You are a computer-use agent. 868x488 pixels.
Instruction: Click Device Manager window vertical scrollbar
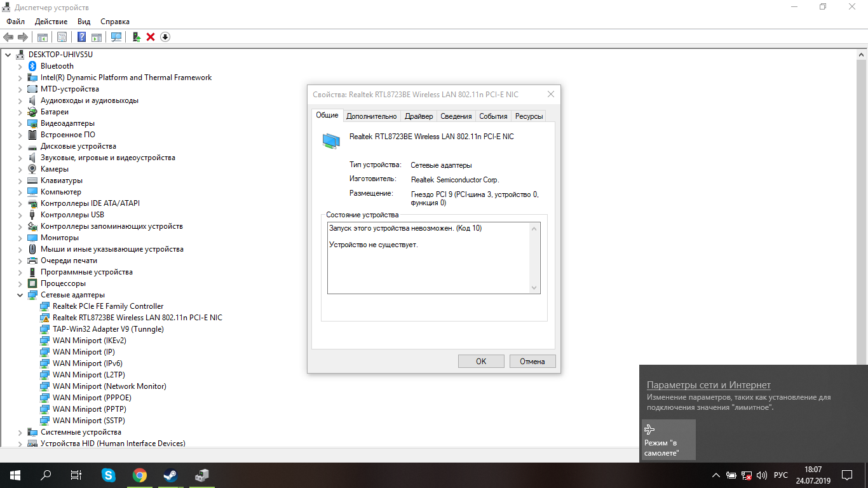(862, 248)
